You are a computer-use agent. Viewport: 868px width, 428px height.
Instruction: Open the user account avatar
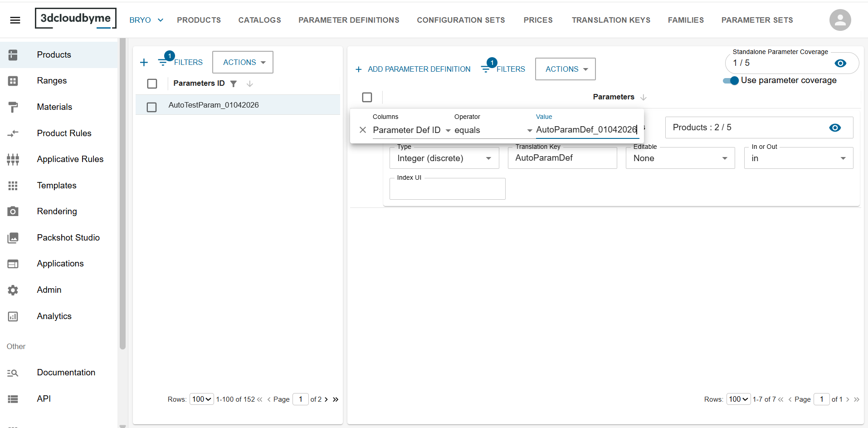coord(840,20)
